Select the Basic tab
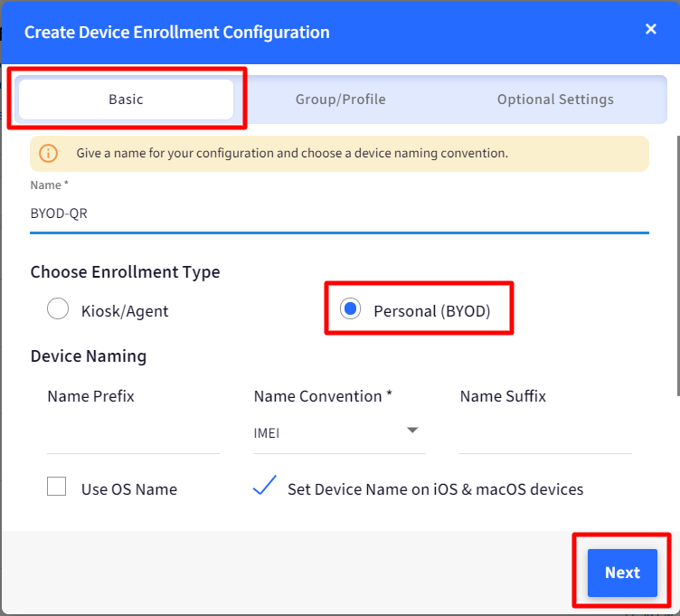 126,100
